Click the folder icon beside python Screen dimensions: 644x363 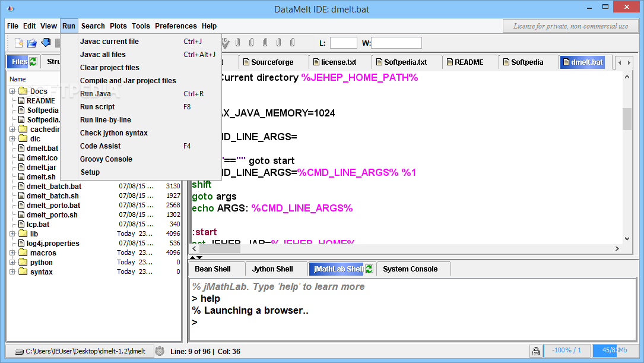[x=23, y=262]
